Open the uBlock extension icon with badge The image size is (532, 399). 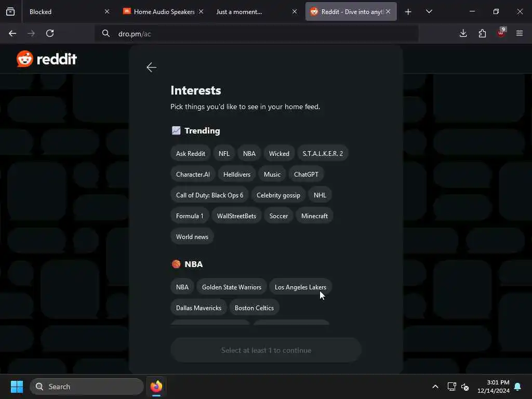501,33
